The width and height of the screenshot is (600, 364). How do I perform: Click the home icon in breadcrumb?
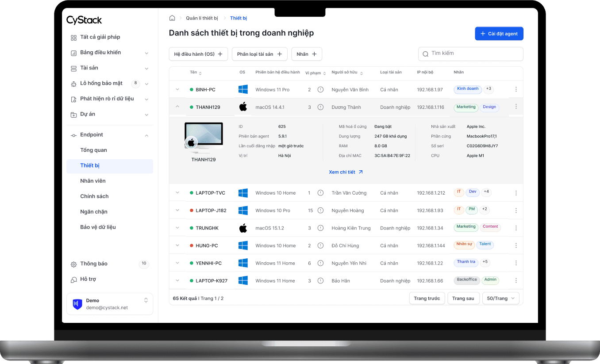(172, 18)
